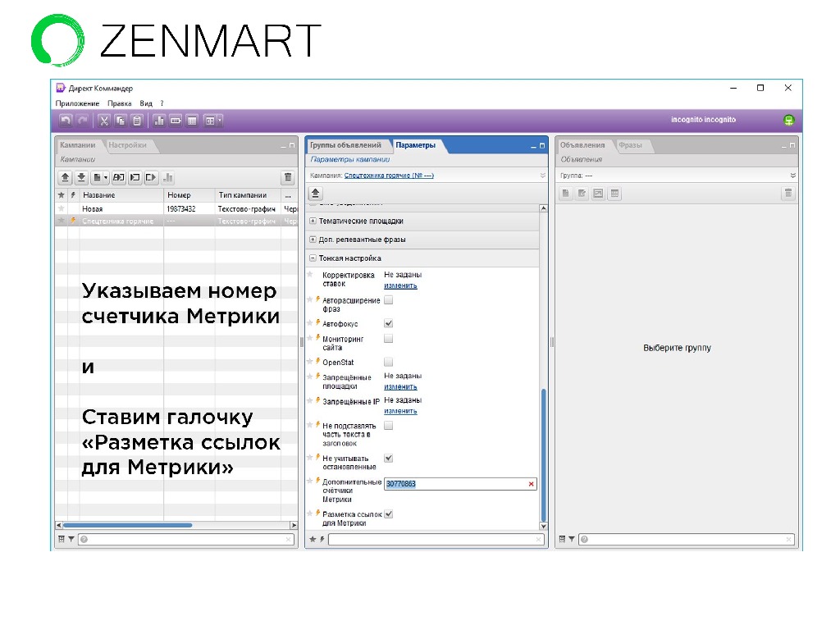
Task: Click the filter funnel icon below Ads panel
Action: 572,539
